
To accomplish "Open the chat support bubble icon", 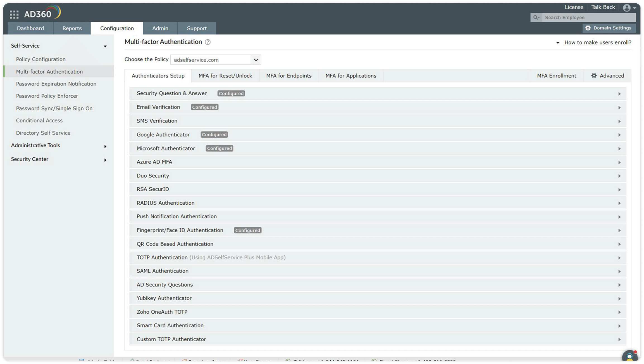I will 629,356.
